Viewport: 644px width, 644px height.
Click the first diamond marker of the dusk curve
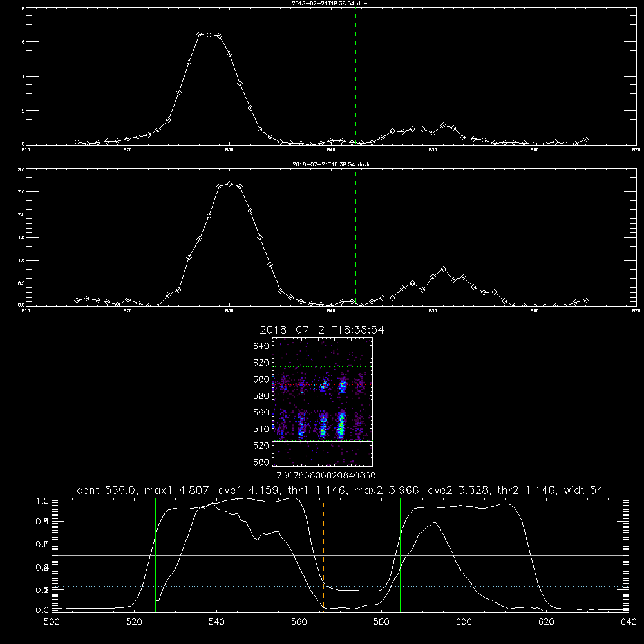point(77,300)
